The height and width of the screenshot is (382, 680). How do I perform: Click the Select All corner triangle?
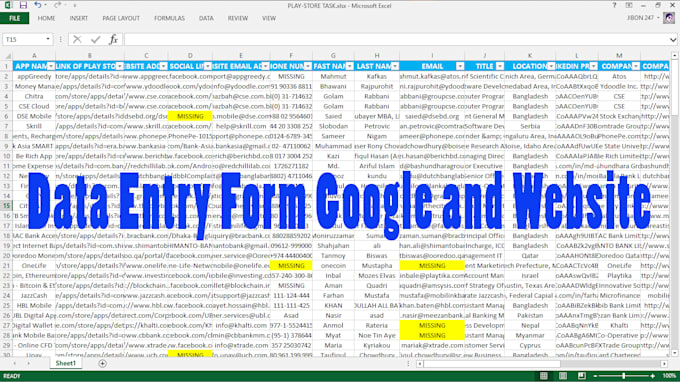click(7, 56)
